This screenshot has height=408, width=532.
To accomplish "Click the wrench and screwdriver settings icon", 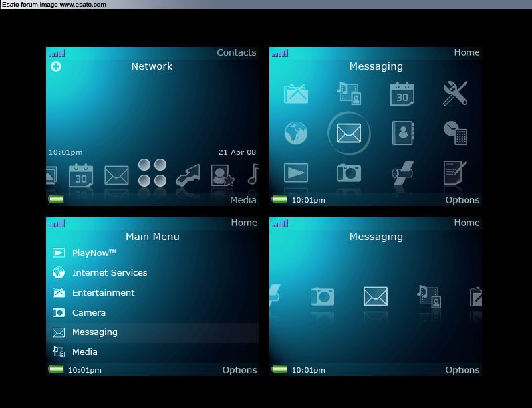I will pyautogui.click(x=456, y=94).
